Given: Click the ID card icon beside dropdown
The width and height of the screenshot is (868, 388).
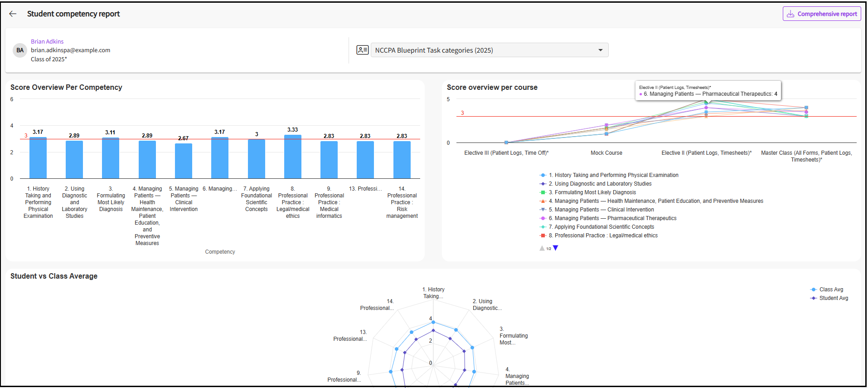Looking at the screenshot, I should pyautogui.click(x=362, y=50).
